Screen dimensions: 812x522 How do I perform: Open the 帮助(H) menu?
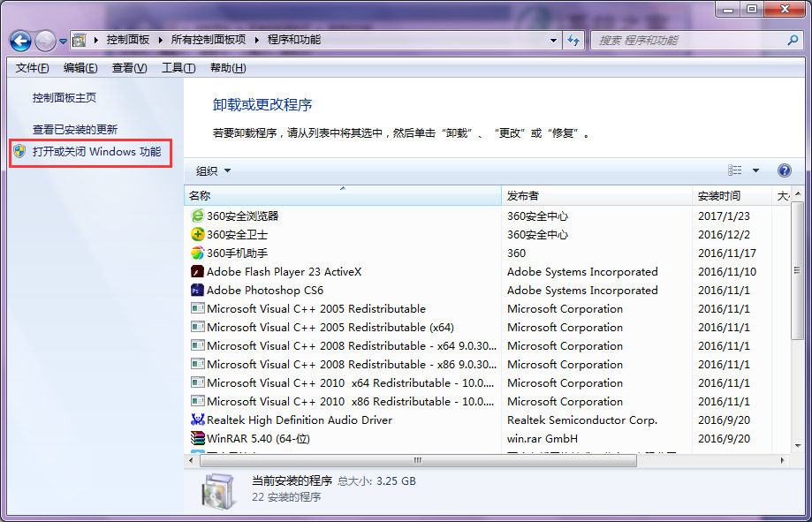pos(228,68)
